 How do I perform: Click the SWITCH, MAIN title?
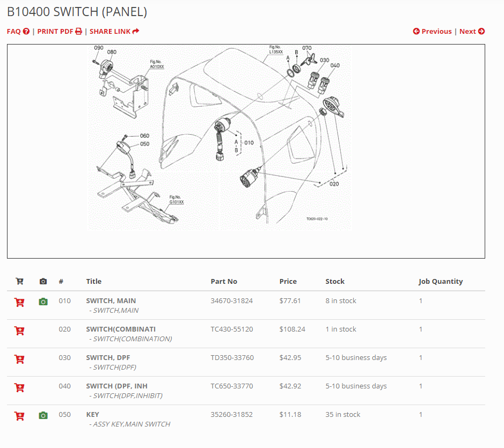pos(111,301)
